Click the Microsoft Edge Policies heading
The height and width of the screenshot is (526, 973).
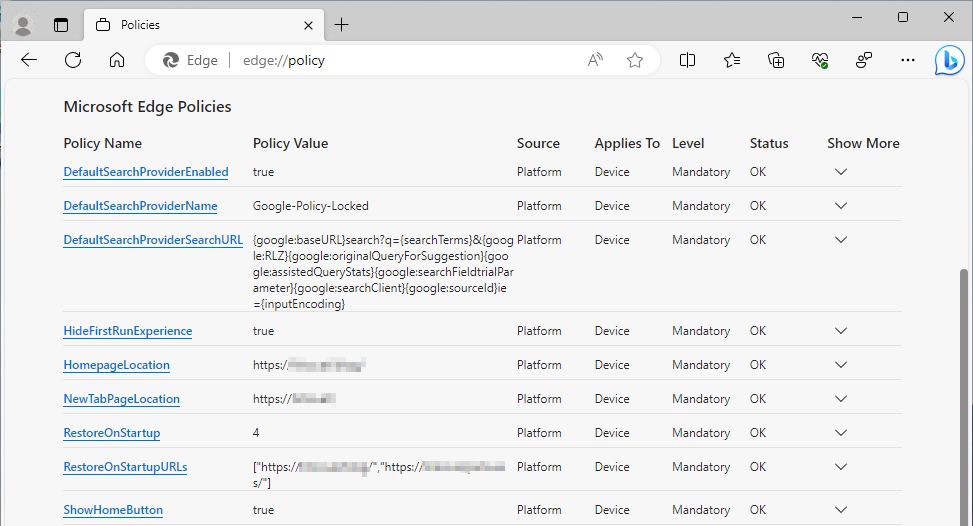[148, 107]
